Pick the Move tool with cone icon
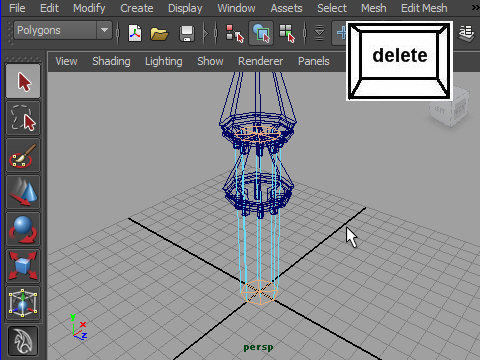 (x=23, y=192)
